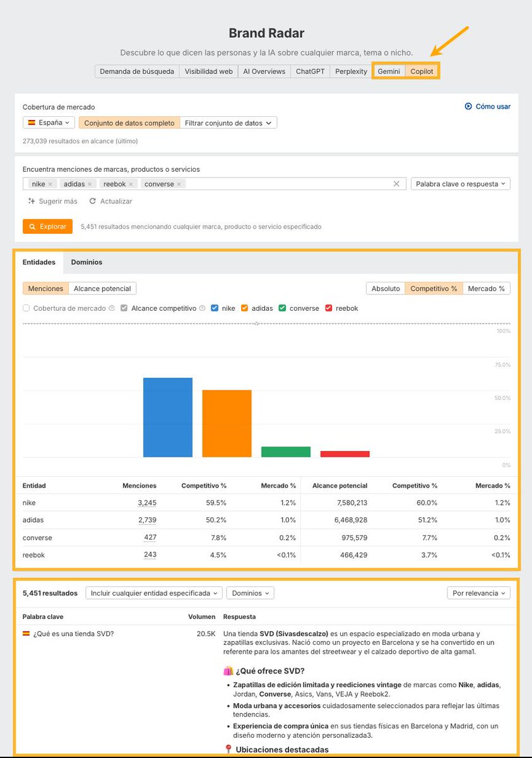Viewport: 532px width, 758px height.
Task: Click the 20.5K volume value
Action: pos(206,634)
